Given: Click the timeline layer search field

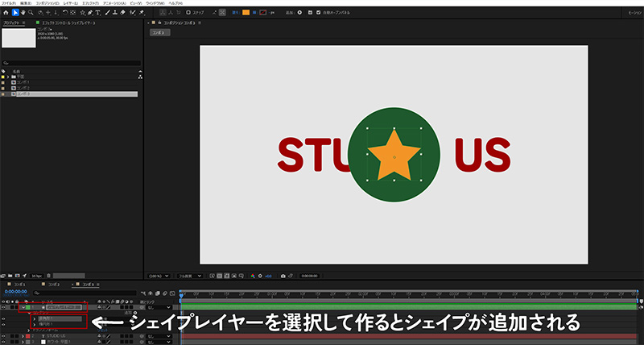Looking at the screenshot, I should (x=85, y=293).
